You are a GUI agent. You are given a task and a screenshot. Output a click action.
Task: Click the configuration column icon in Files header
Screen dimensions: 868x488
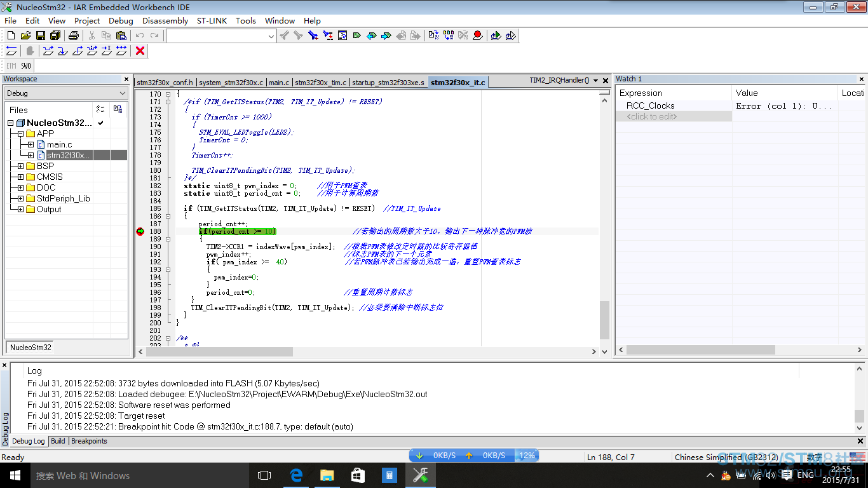click(x=100, y=109)
